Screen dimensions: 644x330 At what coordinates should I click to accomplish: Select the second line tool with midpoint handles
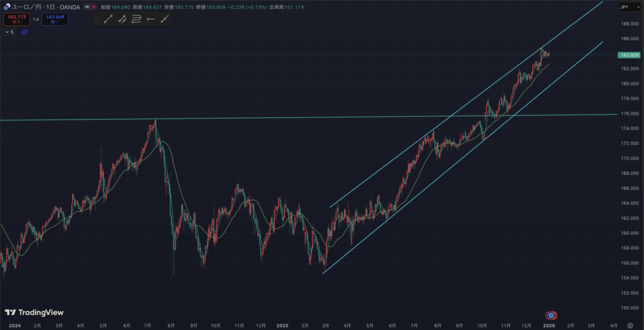[x=122, y=19]
